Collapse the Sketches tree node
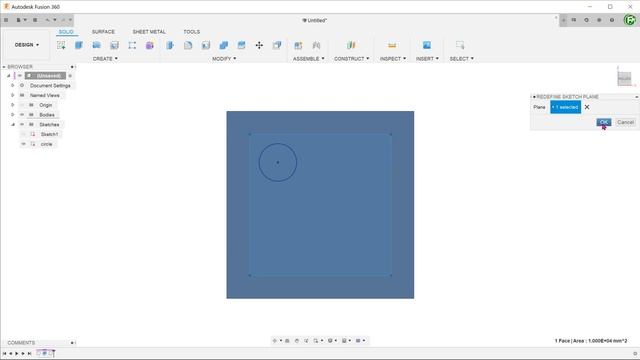 pos(13,124)
